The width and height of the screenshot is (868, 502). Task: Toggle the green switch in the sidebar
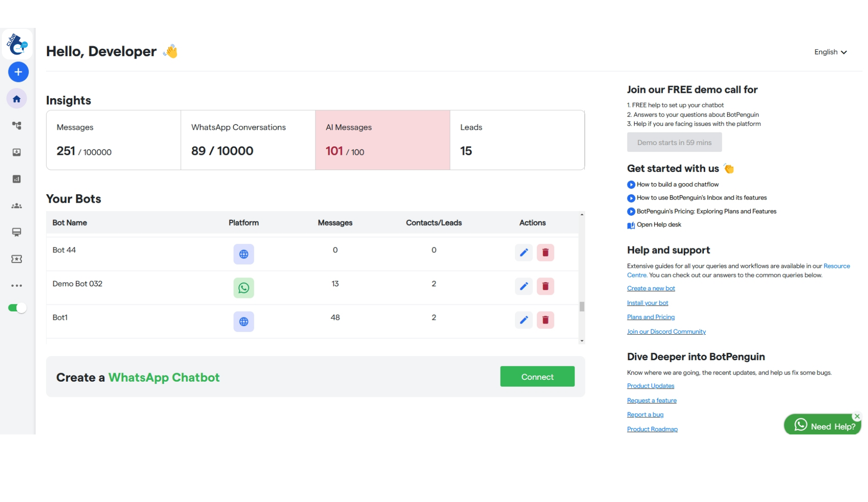click(x=17, y=308)
